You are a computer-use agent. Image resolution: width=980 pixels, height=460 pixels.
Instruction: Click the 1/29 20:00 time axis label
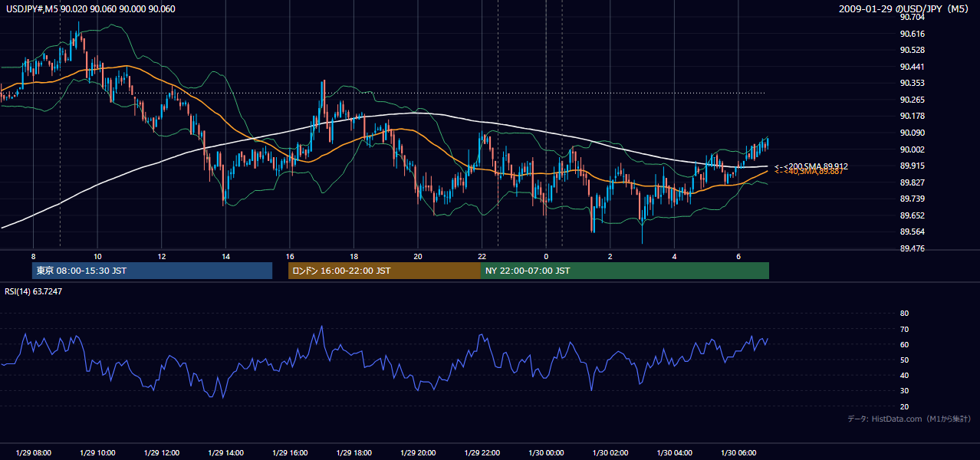[x=418, y=452]
